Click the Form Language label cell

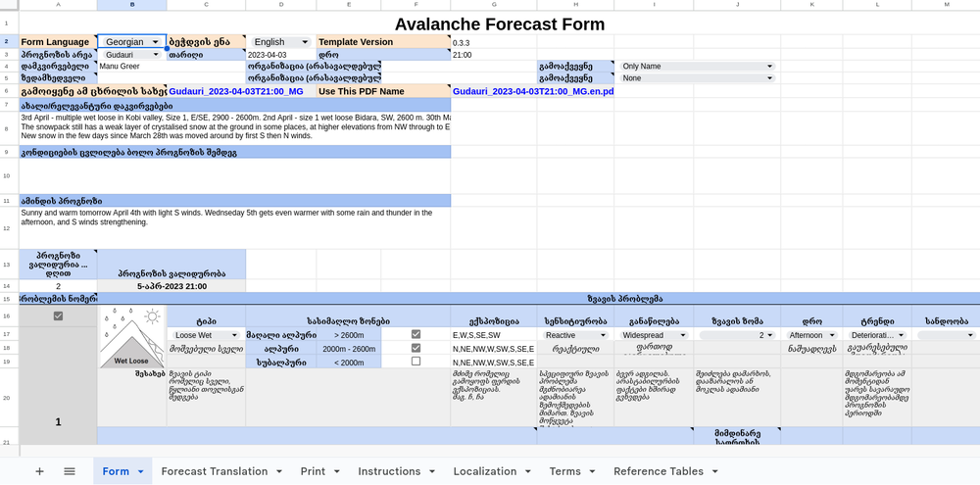tap(58, 42)
